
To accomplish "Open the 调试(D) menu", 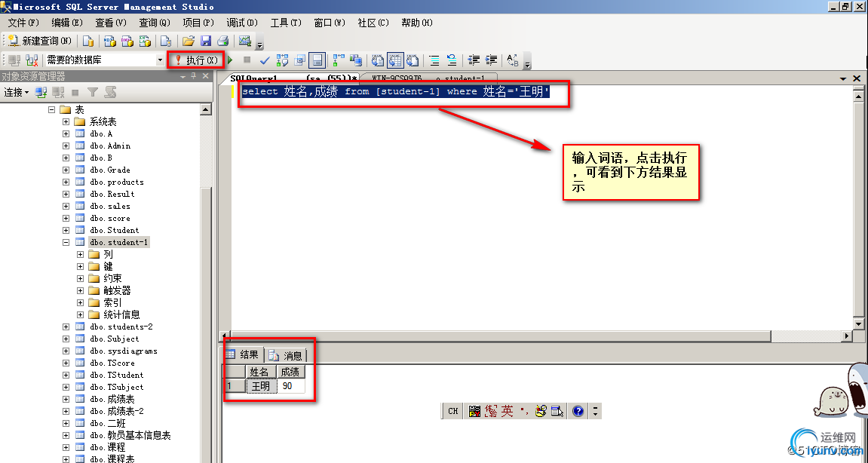I will tap(242, 23).
